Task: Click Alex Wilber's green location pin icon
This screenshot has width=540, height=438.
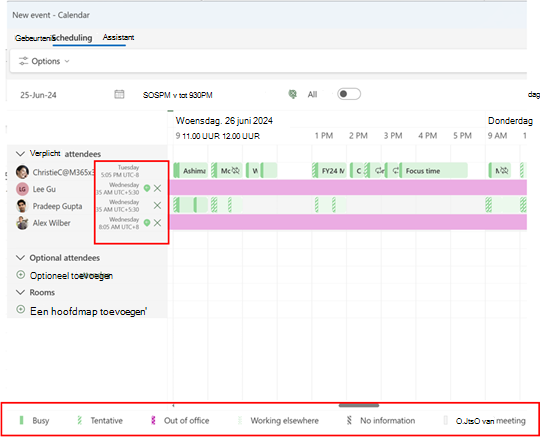Action: point(147,223)
